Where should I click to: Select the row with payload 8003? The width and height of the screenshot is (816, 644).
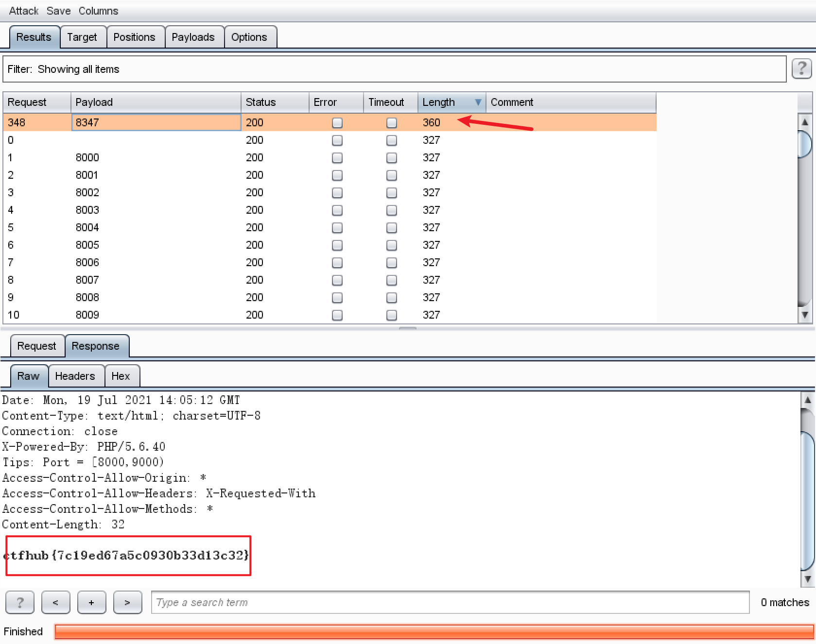coord(330,210)
